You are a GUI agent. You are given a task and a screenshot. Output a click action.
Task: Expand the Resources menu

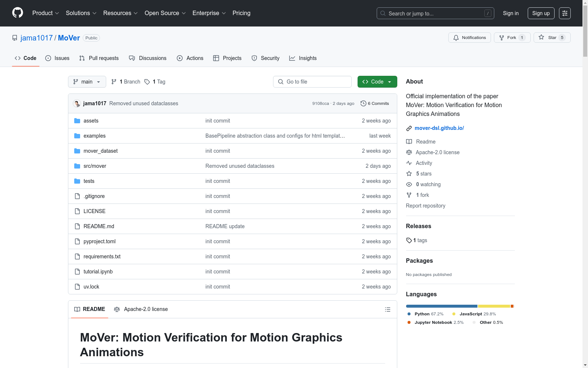point(121,13)
